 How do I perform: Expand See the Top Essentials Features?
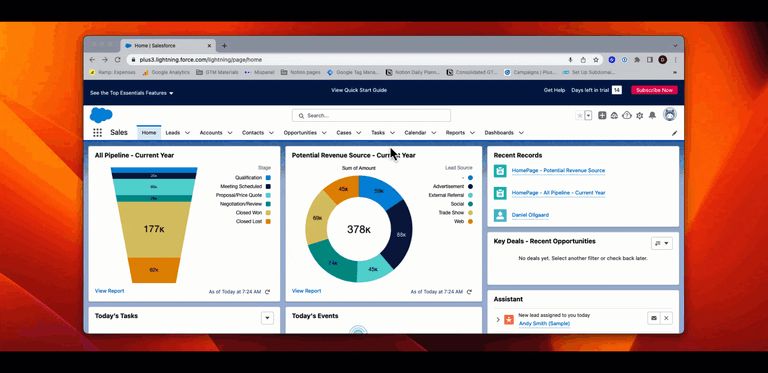point(132,93)
